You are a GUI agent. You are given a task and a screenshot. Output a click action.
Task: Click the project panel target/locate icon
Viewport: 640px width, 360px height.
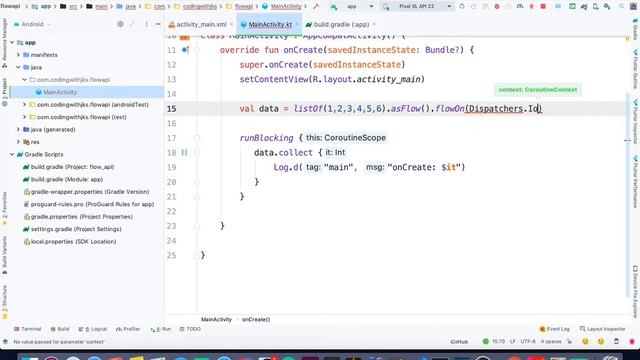[x=120, y=24]
